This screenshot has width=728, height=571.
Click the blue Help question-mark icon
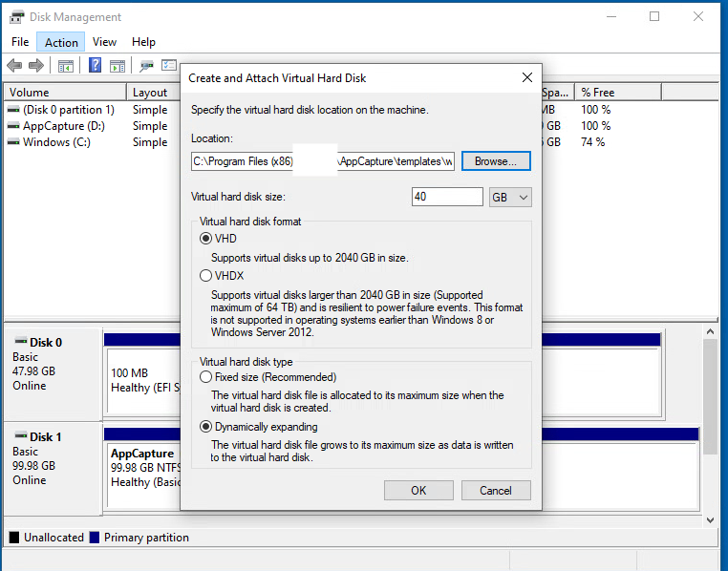96,65
